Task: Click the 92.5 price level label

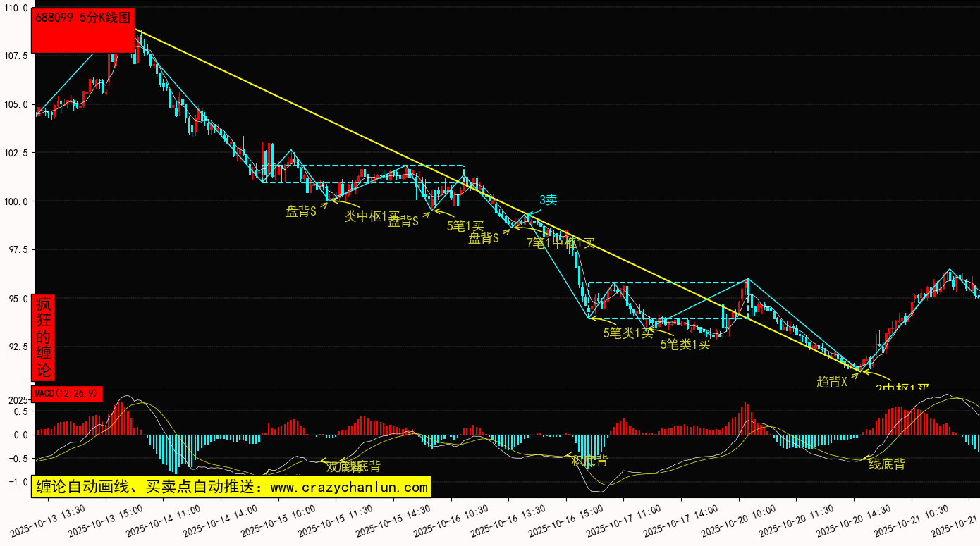Action: [17, 347]
